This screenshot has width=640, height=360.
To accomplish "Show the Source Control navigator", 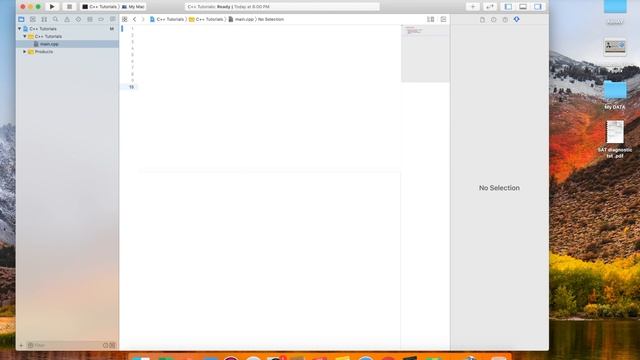I will coord(33,19).
